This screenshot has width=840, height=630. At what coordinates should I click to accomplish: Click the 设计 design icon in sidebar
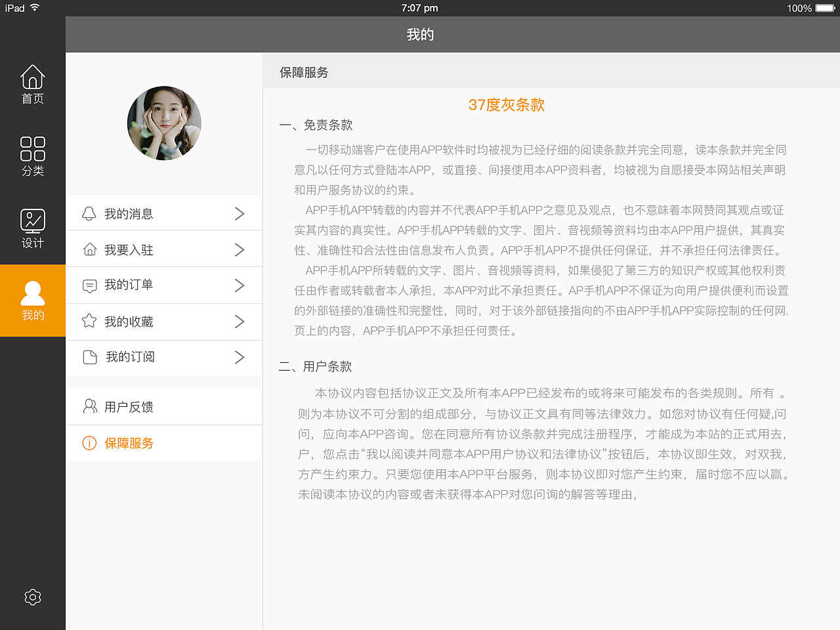click(32, 221)
